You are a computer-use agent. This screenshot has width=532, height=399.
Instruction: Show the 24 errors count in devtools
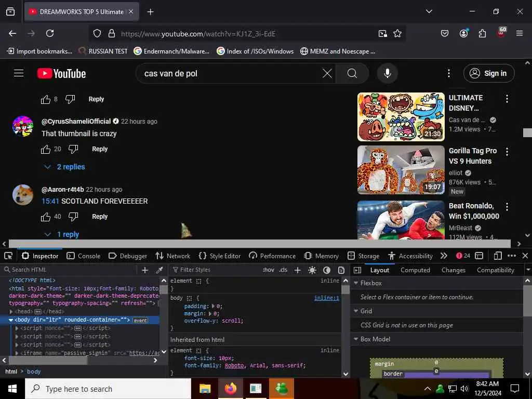coord(463,256)
